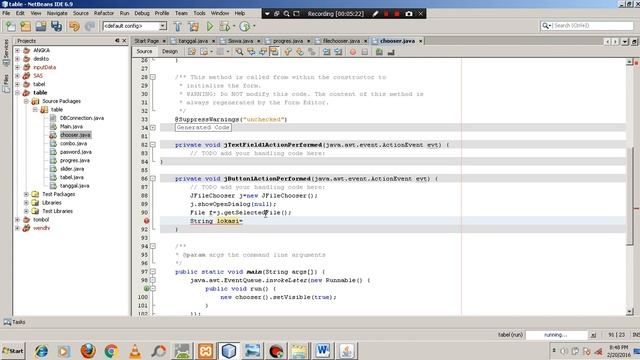Click the Build Main Project hammer icon
This screenshot has width=640, height=360.
[178, 27]
